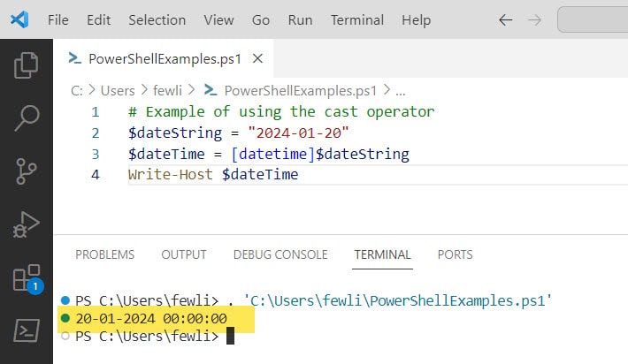The width and height of the screenshot is (628, 364).
Task: Open the Edit menu
Action: click(x=98, y=19)
